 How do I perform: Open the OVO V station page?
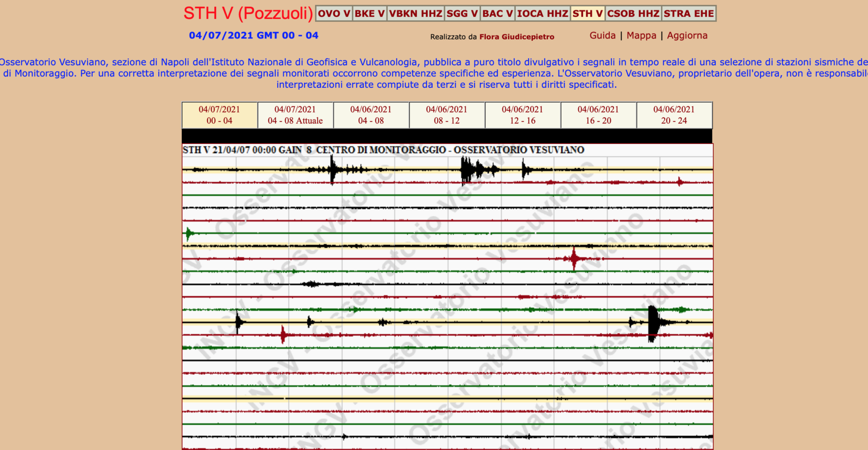[x=334, y=14]
